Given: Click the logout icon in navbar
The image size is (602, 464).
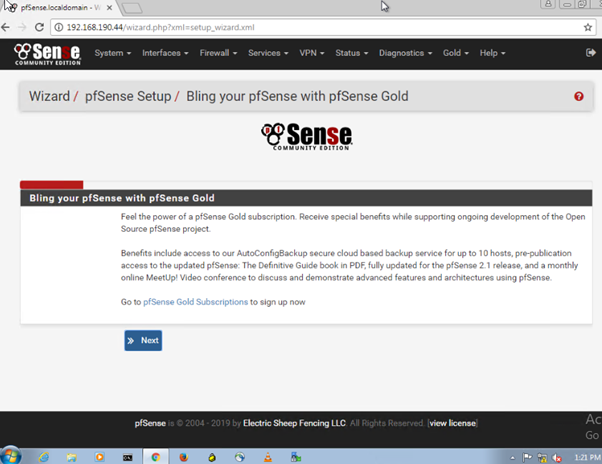Looking at the screenshot, I should click(590, 53).
